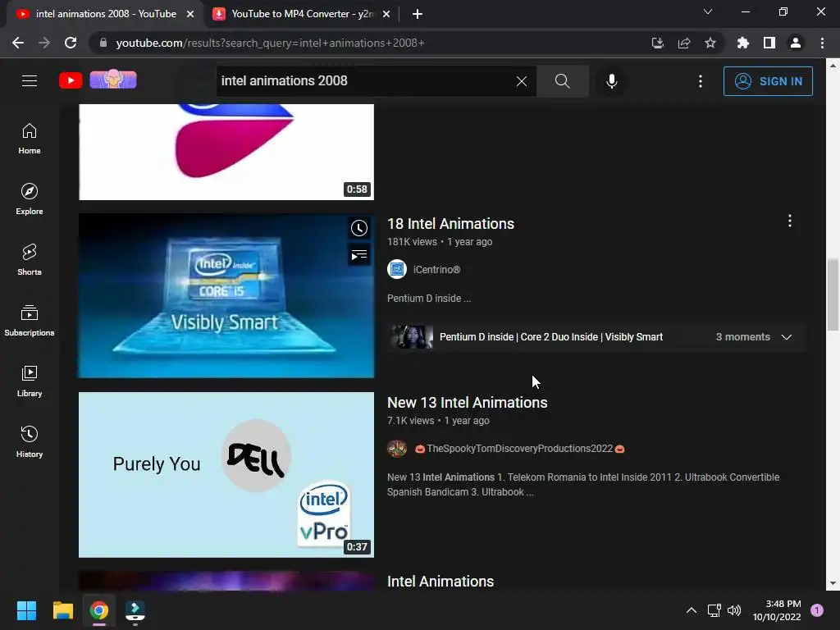840x630 pixels.
Task: Open the tab search dropdown arrow
Action: (x=708, y=11)
